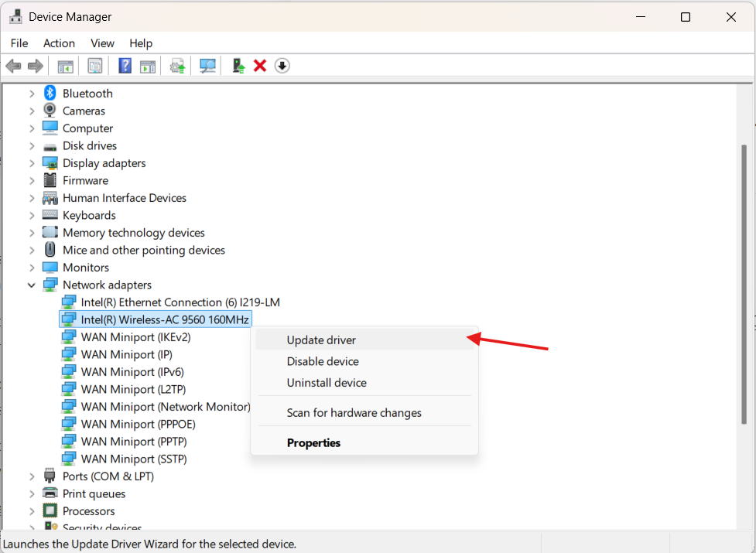
Task: Select WAN Miniport (PPPOE)
Action: coord(138,423)
